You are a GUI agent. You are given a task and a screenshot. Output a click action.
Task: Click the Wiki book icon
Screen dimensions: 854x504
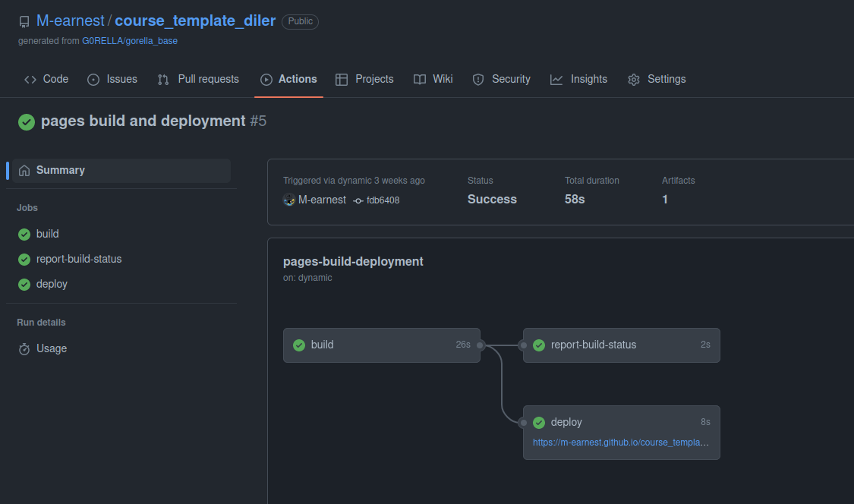click(419, 80)
